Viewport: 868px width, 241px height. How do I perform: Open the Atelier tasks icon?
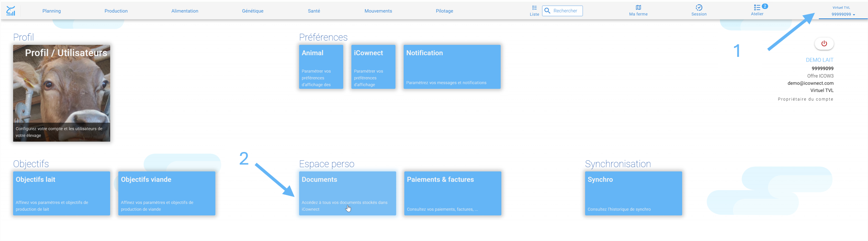tap(757, 7)
